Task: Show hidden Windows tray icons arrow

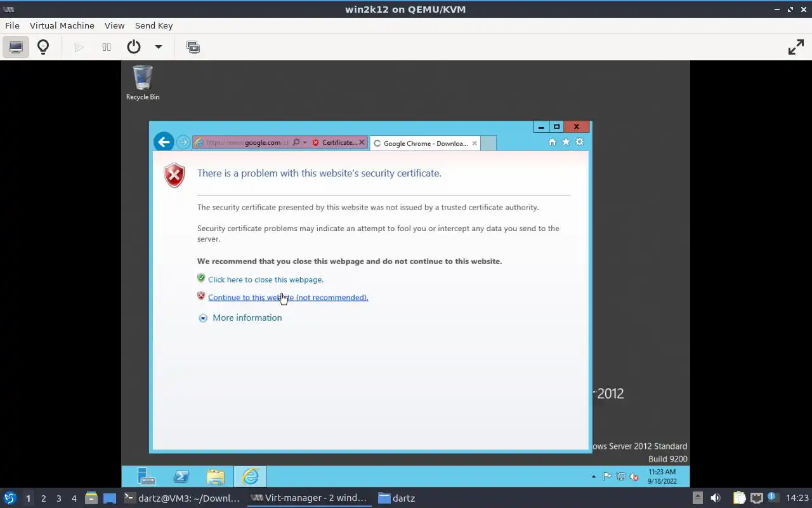Action: click(x=594, y=476)
